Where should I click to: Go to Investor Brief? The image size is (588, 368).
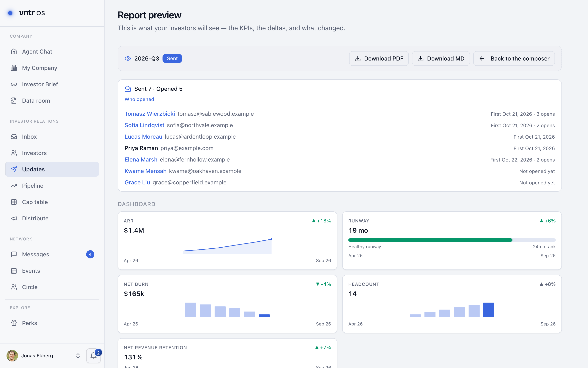52,84
